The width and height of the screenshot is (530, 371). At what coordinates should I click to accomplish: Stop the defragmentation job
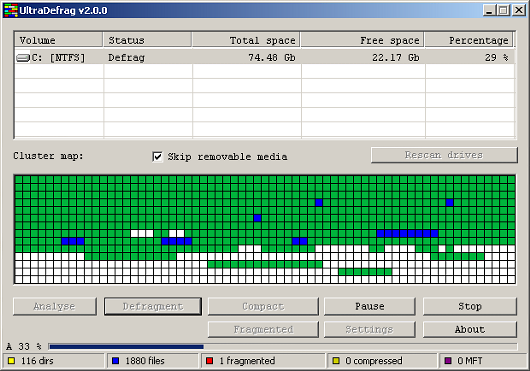point(470,306)
